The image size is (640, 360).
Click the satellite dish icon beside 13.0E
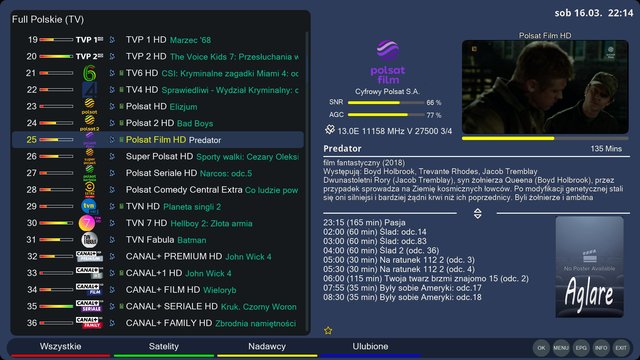(x=330, y=130)
